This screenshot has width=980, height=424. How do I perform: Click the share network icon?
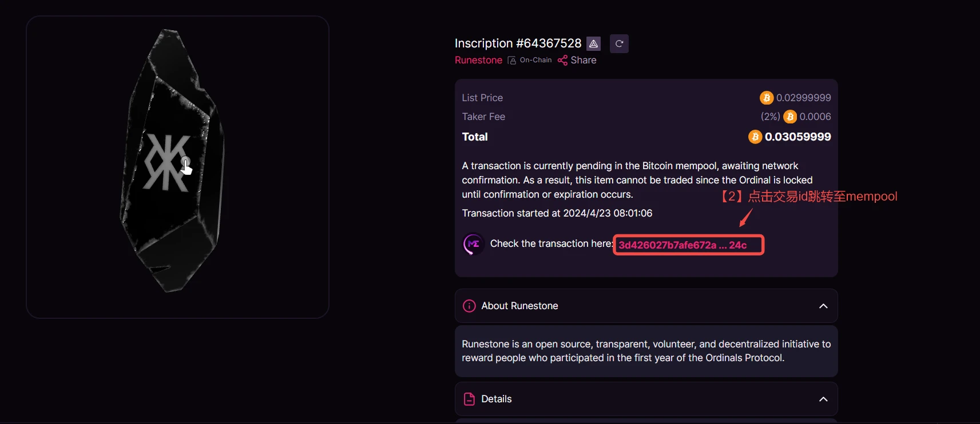pyautogui.click(x=562, y=61)
